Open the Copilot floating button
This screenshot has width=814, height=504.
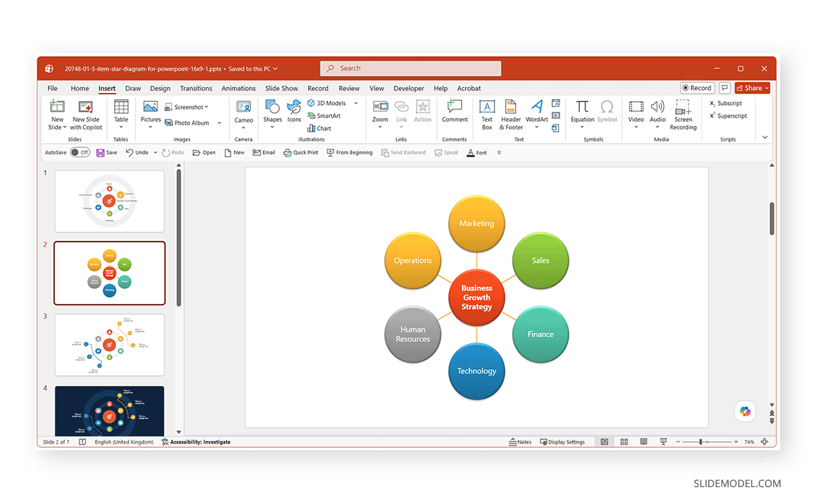pyautogui.click(x=745, y=411)
